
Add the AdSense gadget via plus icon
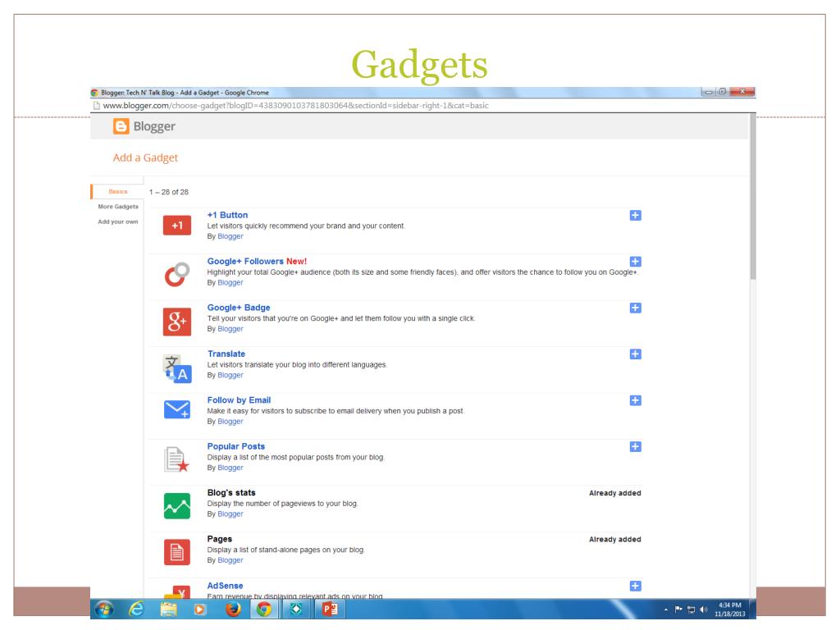click(x=636, y=586)
